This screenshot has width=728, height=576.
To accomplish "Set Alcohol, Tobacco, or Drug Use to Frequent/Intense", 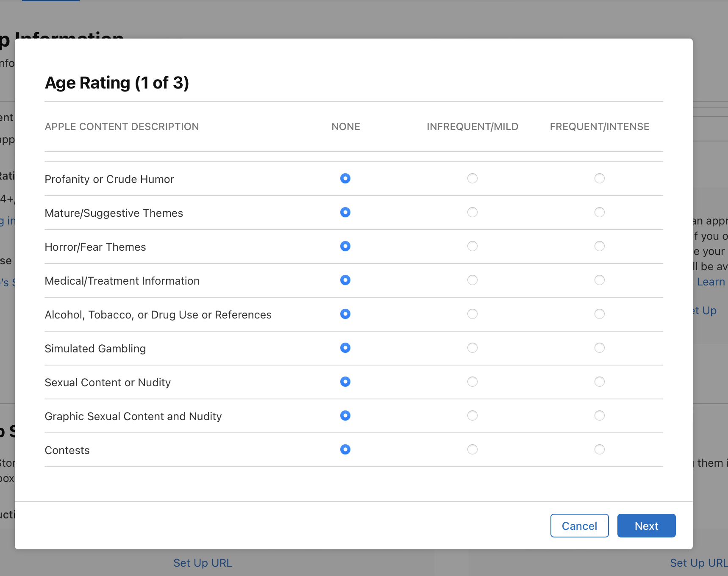I will coord(600,314).
